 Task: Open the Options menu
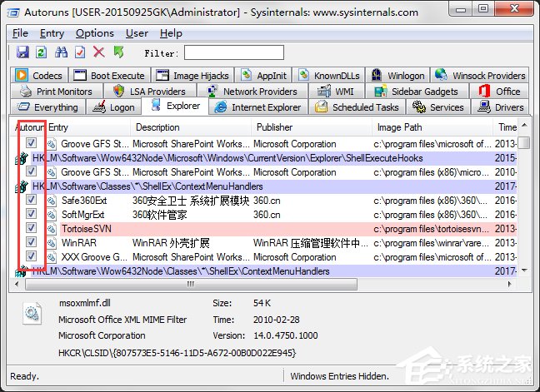tap(94, 33)
